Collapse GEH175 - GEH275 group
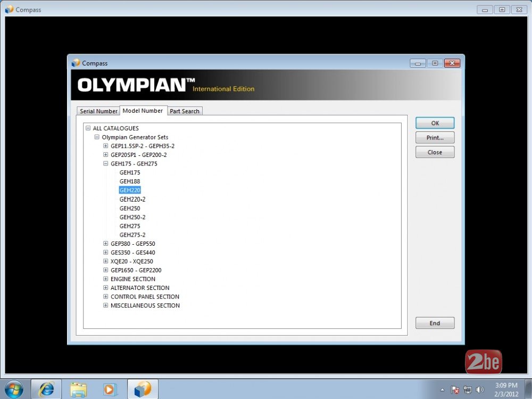Image resolution: width=532 pixels, height=399 pixels. (x=106, y=163)
